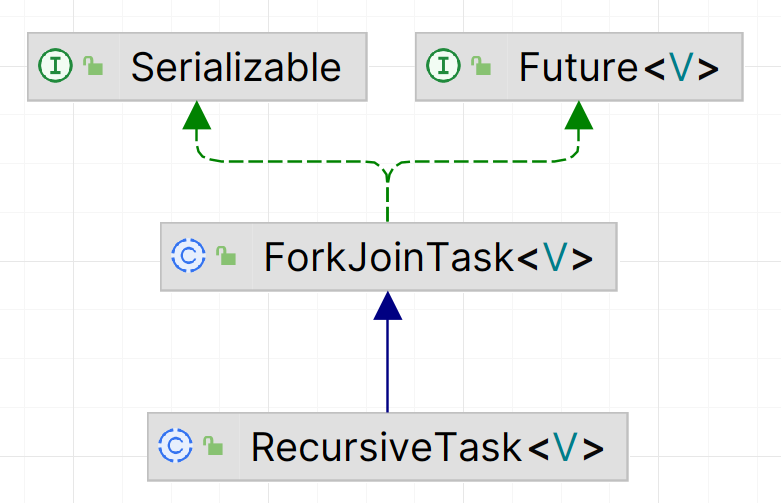
Task: Select the RecursiveTask name text
Action: (x=386, y=447)
